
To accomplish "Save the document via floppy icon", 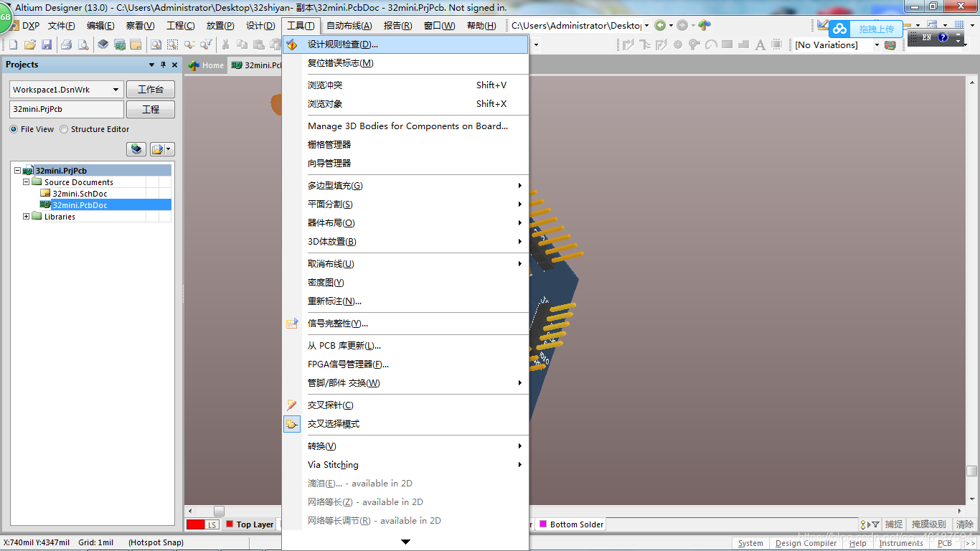I will coord(47,44).
